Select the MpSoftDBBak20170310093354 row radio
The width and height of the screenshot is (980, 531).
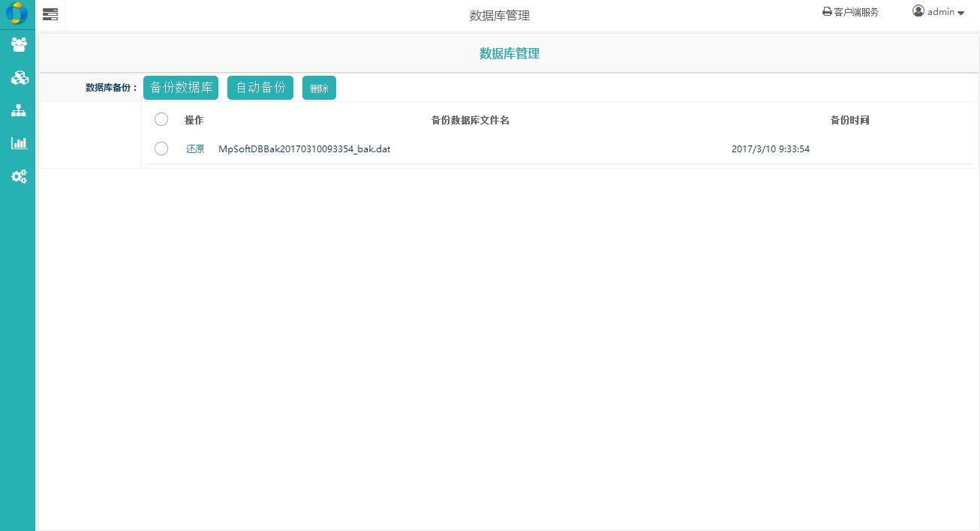tap(161, 148)
